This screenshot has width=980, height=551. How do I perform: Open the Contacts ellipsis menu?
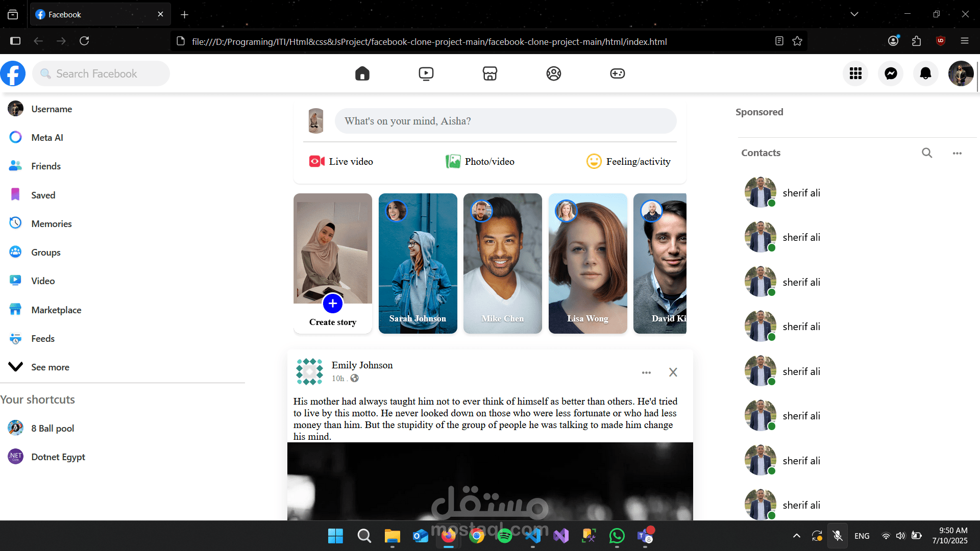(957, 153)
